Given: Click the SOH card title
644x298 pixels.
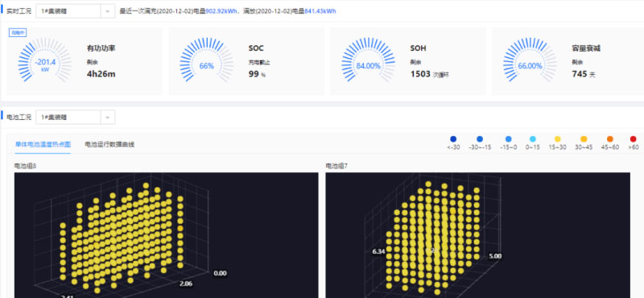Looking at the screenshot, I should [418, 48].
